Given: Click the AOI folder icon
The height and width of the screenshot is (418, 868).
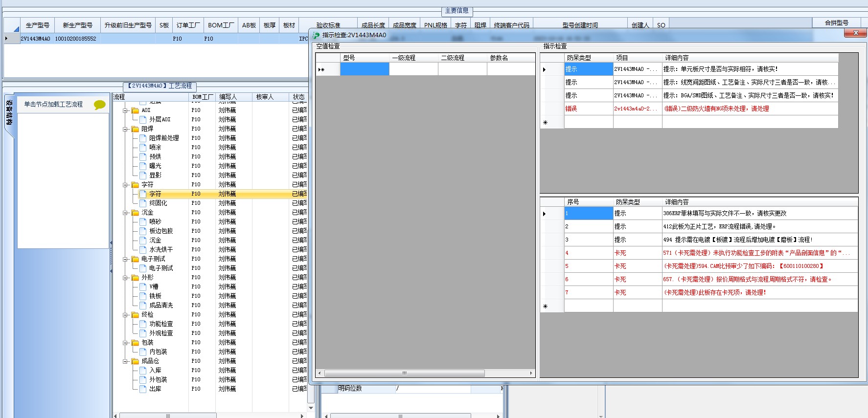Looking at the screenshot, I should tap(136, 110).
